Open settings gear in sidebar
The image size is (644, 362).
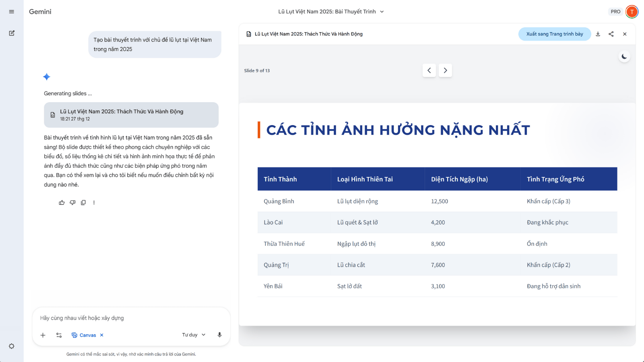[x=12, y=346]
